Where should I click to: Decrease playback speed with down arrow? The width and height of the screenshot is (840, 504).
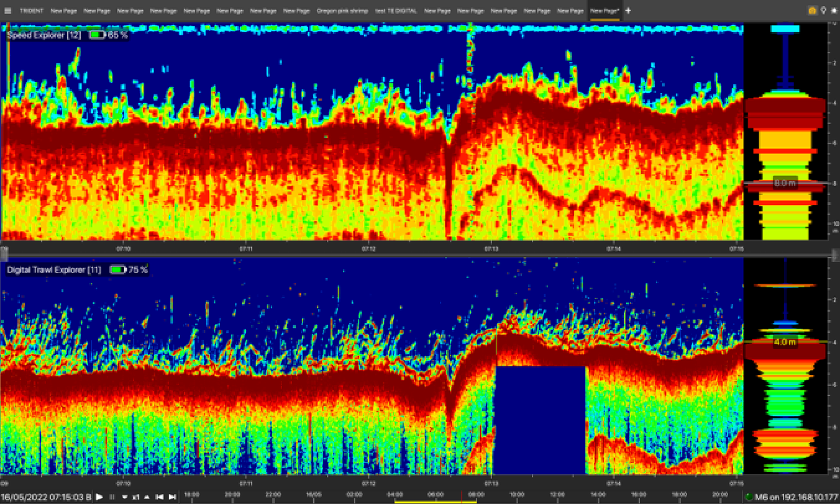(x=124, y=497)
